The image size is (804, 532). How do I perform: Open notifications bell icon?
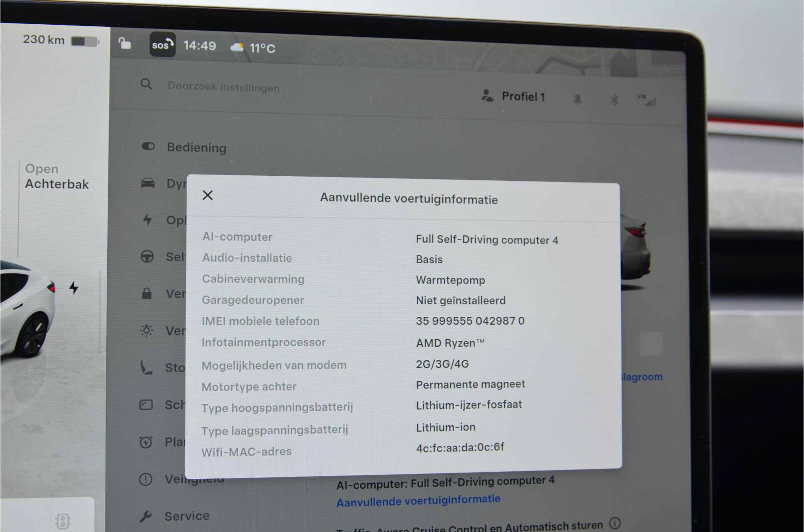[x=577, y=99]
